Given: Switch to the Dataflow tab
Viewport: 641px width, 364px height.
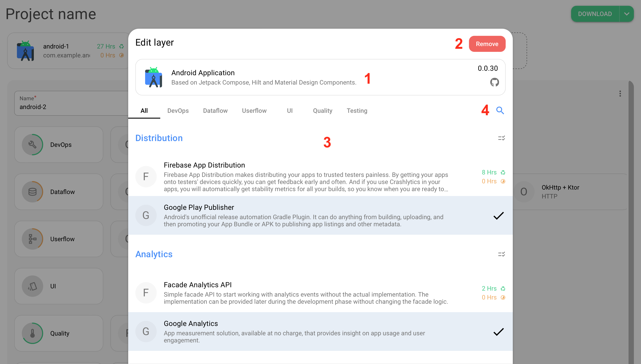Looking at the screenshot, I should pos(215,111).
